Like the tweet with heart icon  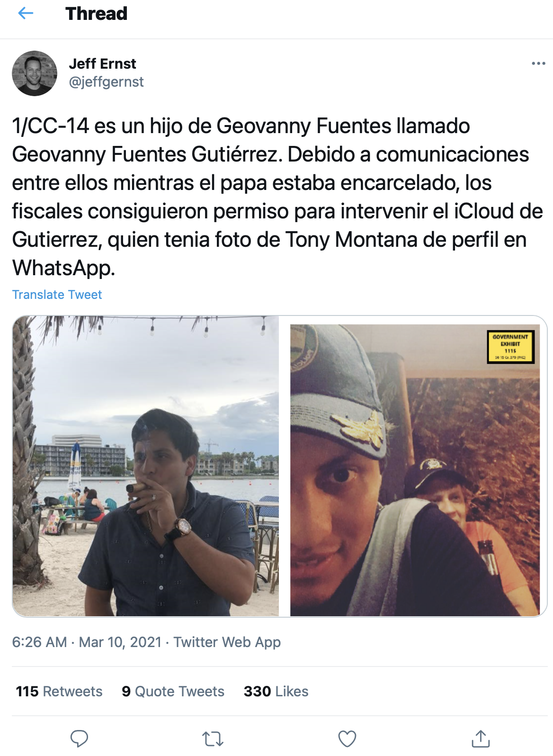pos(347,738)
